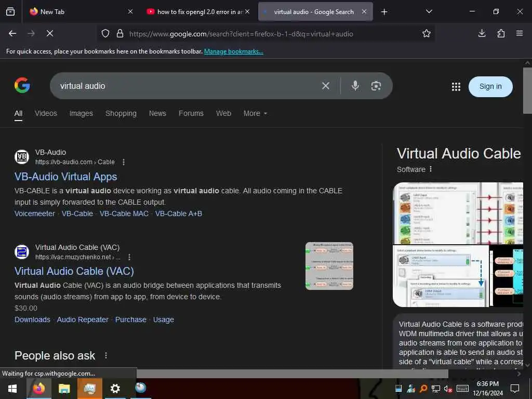Viewport: 532px width, 399px height.
Task: Click the horizontal scrollbar thumb
Action: tap(292, 374)
